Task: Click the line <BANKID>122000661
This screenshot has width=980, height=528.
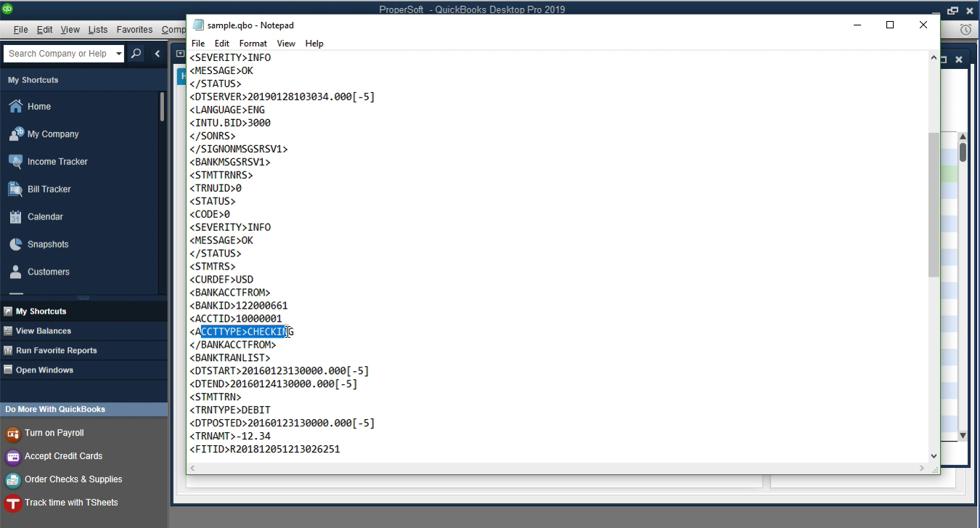Action: (239, 306)
